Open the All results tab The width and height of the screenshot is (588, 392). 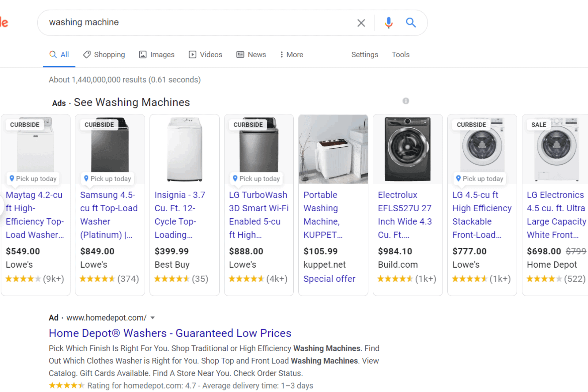pos(59,55)
